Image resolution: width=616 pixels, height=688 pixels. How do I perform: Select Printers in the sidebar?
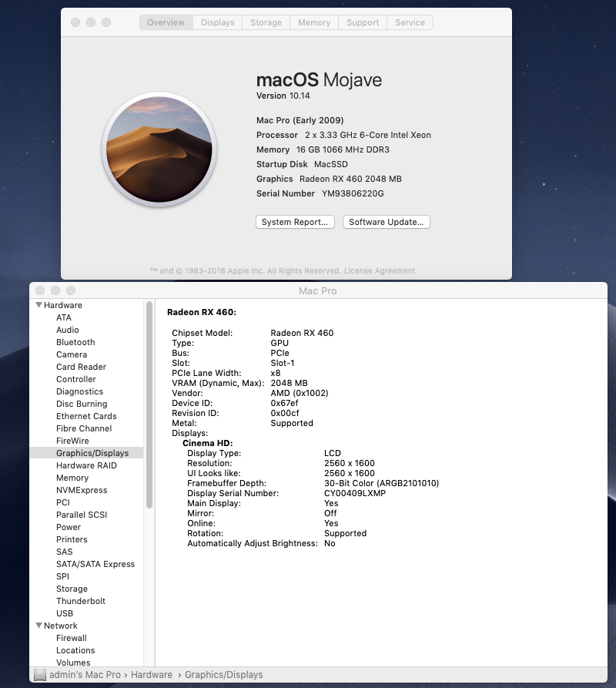pyautogui.click(x=72, y=539)
